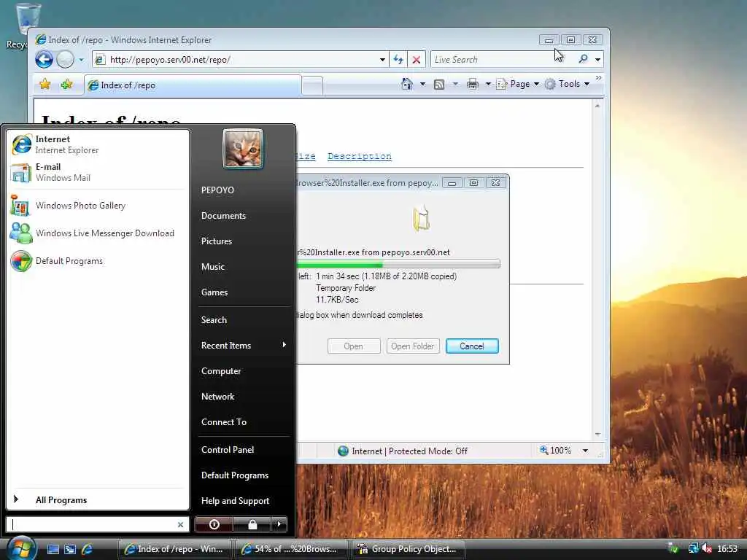Click the 100% zoom level button
The width and height of the screenshot is (747, 560).
pyautogui.click(x=555, y=451)
